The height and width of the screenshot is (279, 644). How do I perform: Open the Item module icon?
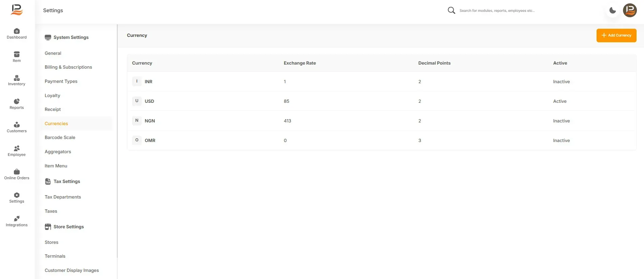(x=17, y=54)
